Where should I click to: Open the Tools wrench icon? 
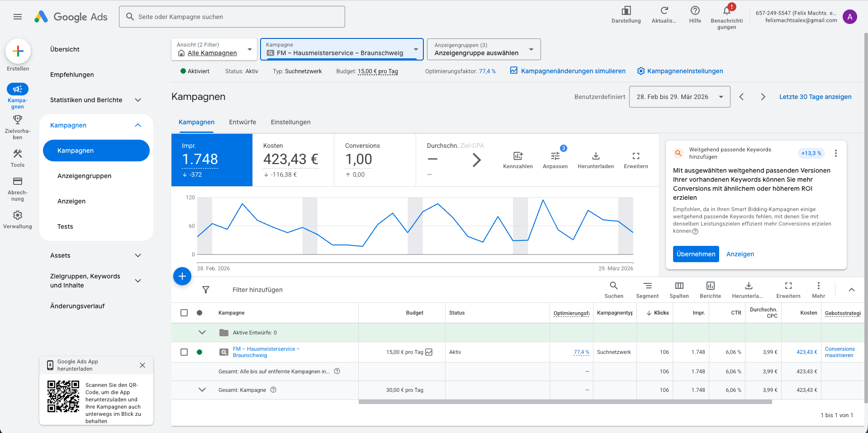18,154
